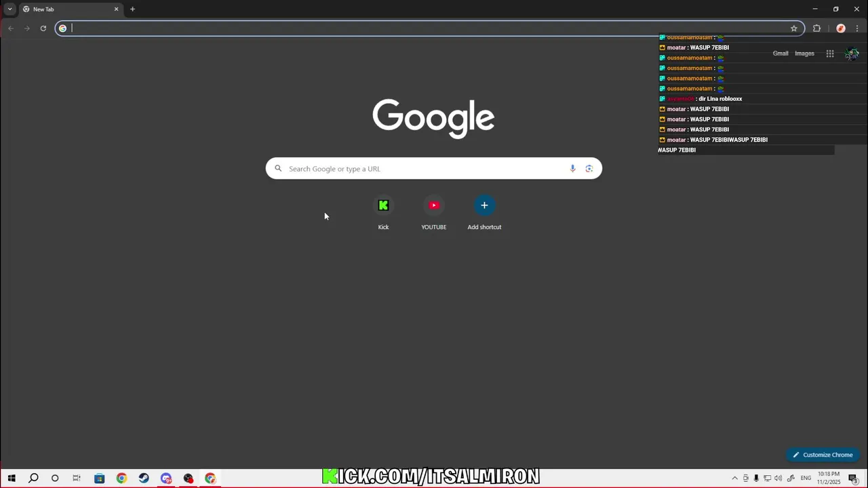The image size is (868, 488).
Task: Switch ENG input language indicator
Action: point(806,479)
